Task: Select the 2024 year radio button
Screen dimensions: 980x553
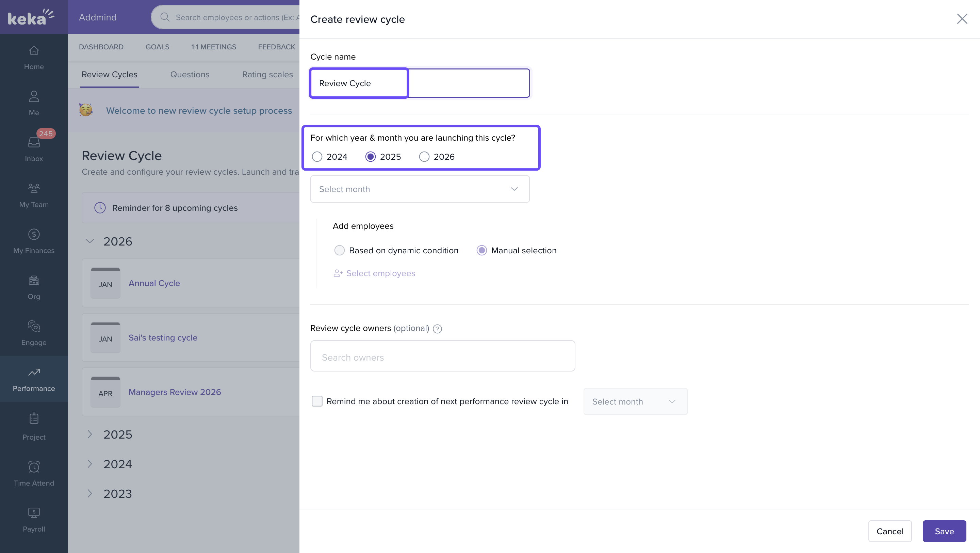Action: point(317,157)
